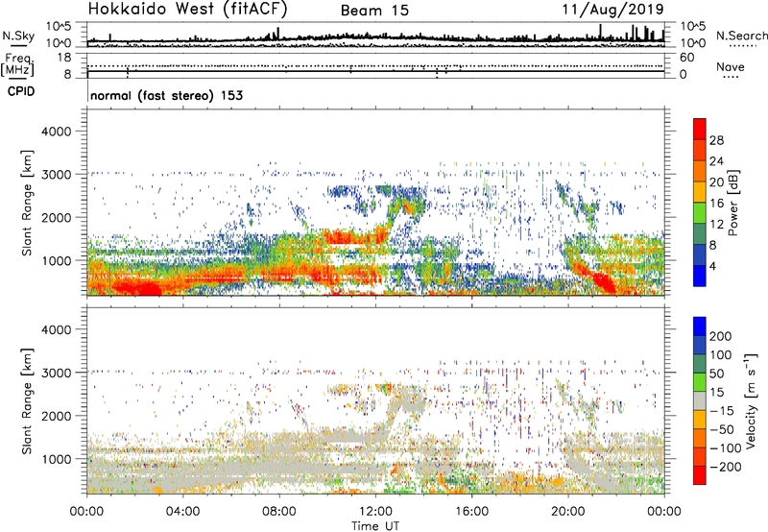Click the '16' tick on power colorbar
Viewport: 768px width, 532px height.
coord(716,204)
